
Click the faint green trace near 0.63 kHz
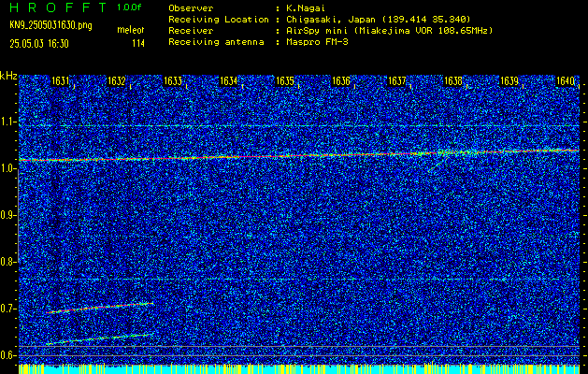coord(100,338)
